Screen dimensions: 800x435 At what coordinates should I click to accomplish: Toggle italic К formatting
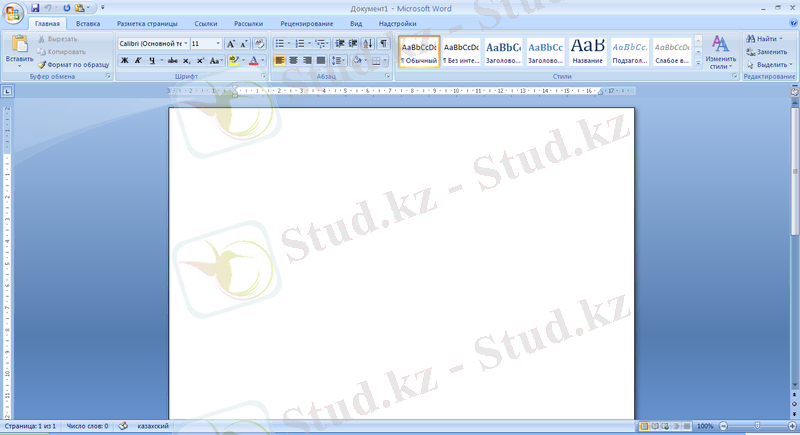click(138, 60)
